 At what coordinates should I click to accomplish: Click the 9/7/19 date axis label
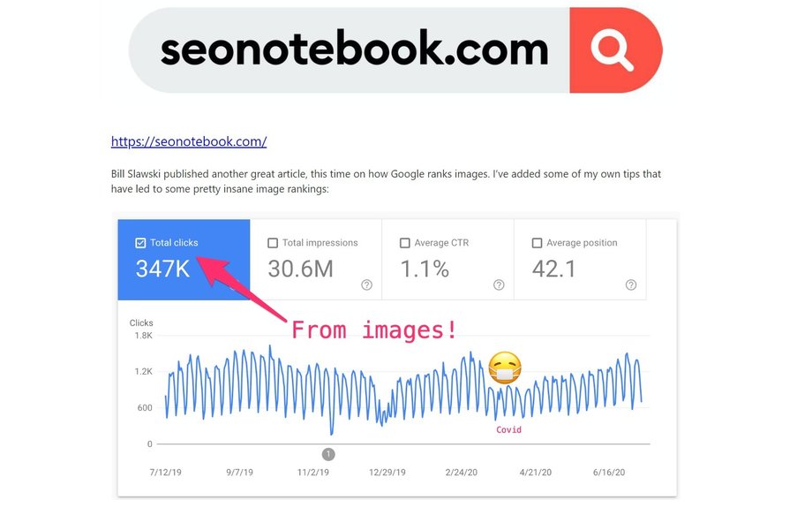point(239,473)
